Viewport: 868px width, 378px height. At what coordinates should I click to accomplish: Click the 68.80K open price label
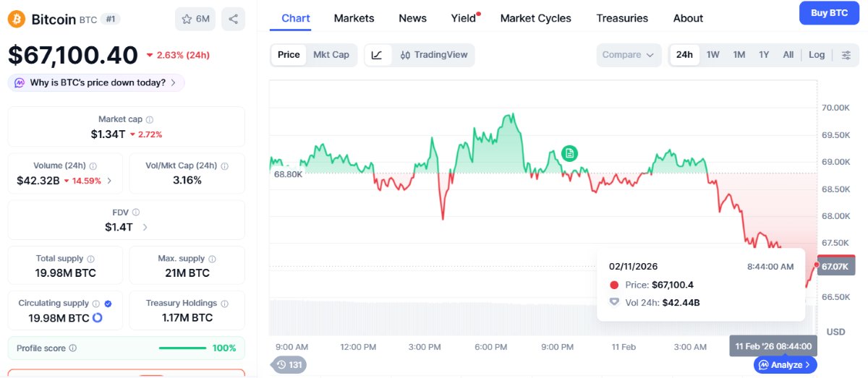pyautogui.click(x=289, y=174)
